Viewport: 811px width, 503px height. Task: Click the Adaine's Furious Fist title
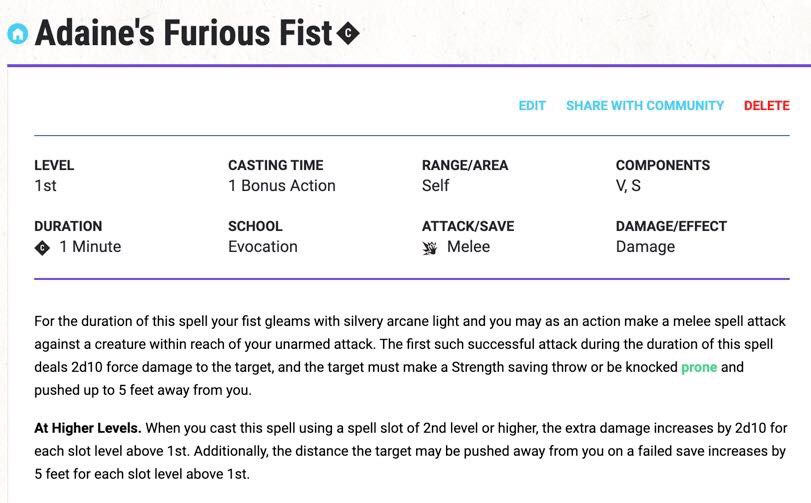coord(183,34)
